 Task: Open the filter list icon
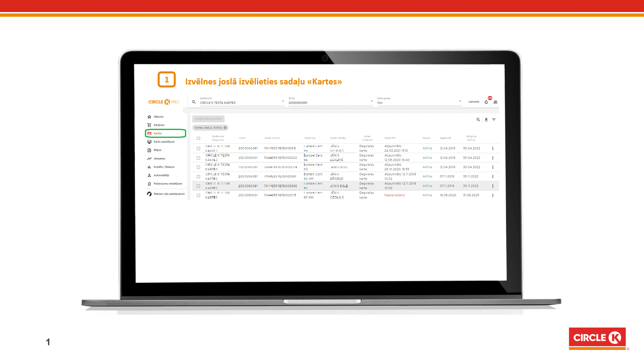point(494,120)
